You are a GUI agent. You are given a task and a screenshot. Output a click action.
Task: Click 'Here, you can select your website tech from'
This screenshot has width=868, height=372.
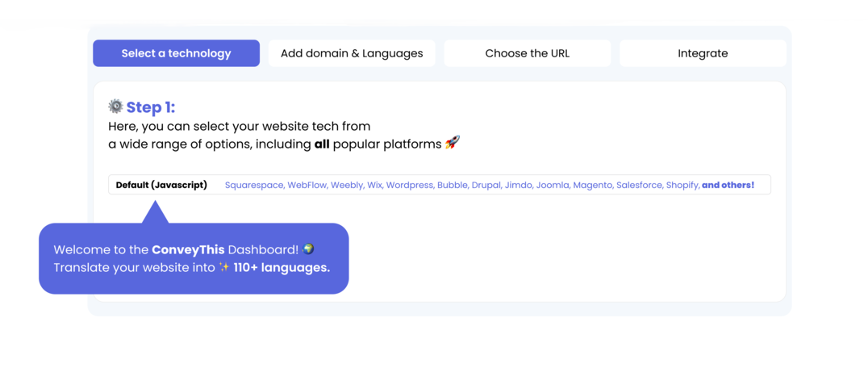(239, 126)
